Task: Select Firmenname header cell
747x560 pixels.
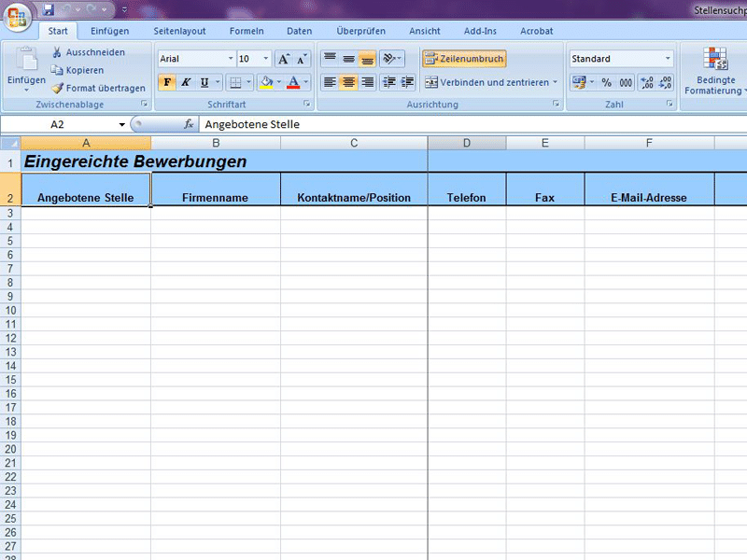Action: tap(216, 189)
